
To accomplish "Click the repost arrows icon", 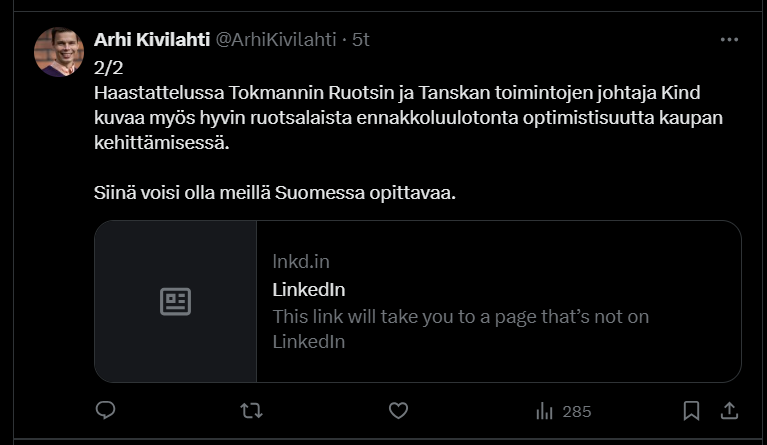I will point(252,410).
